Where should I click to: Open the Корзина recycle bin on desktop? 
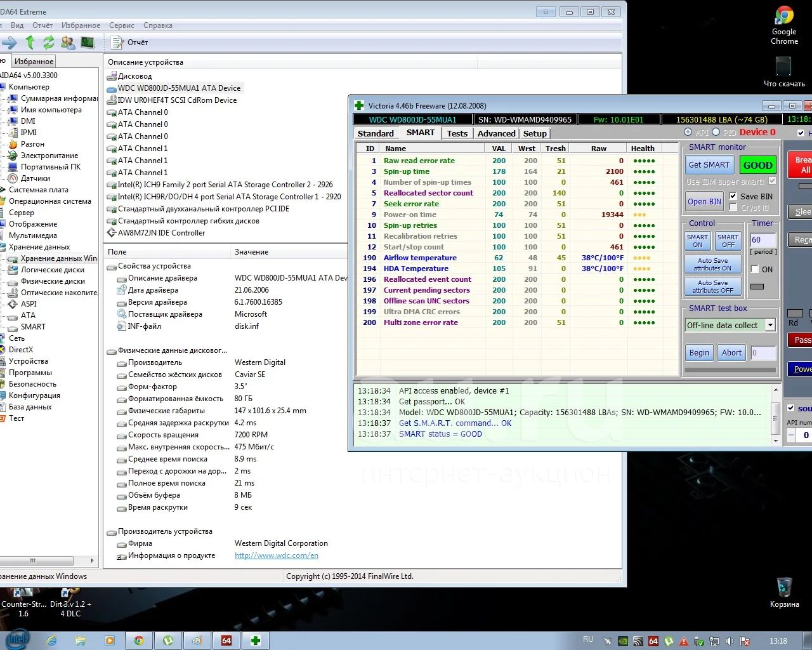click(x=784, y=592)
